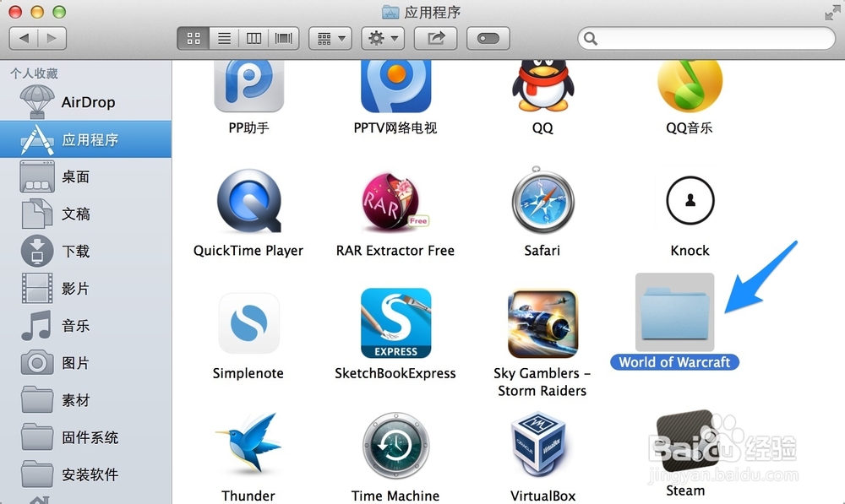Open 固件系统 folder in the sidebar
845x504 pixels.
85,437
